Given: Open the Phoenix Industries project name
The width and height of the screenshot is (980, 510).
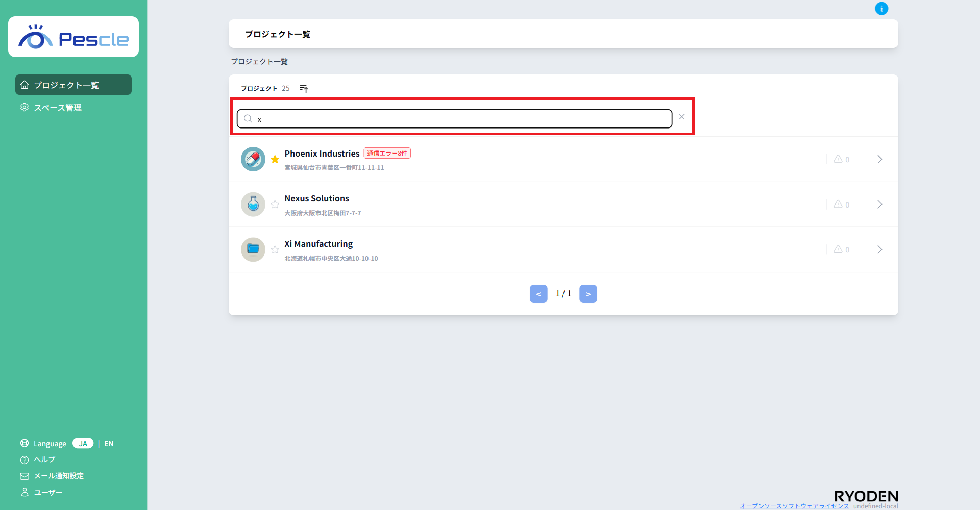Looking at the screenshot, I should pos(322,154).
